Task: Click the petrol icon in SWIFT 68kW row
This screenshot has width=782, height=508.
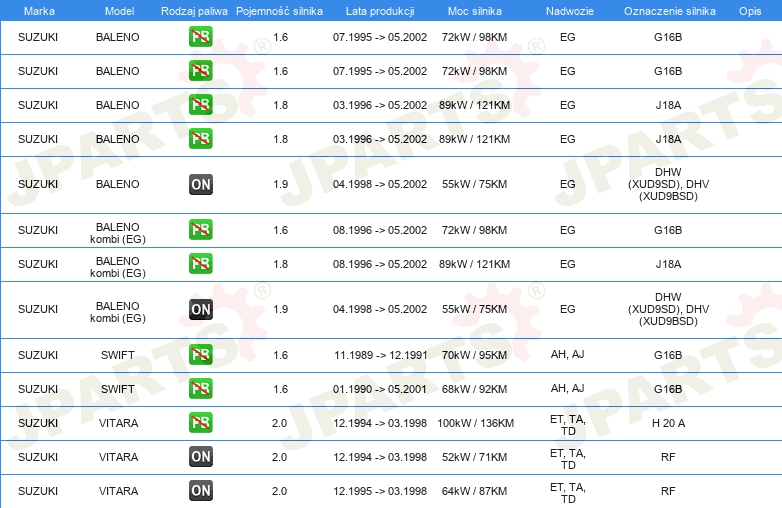Action: pos(201,389)
